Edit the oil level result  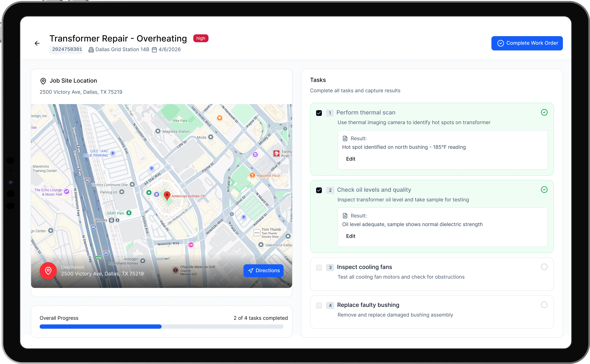(x=350, y=236)
